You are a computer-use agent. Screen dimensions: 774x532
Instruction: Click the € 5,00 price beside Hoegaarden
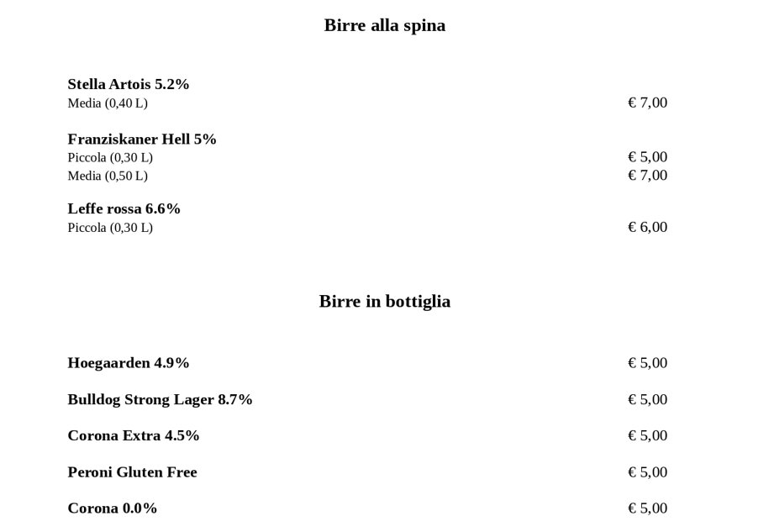(x=647, y=363)
